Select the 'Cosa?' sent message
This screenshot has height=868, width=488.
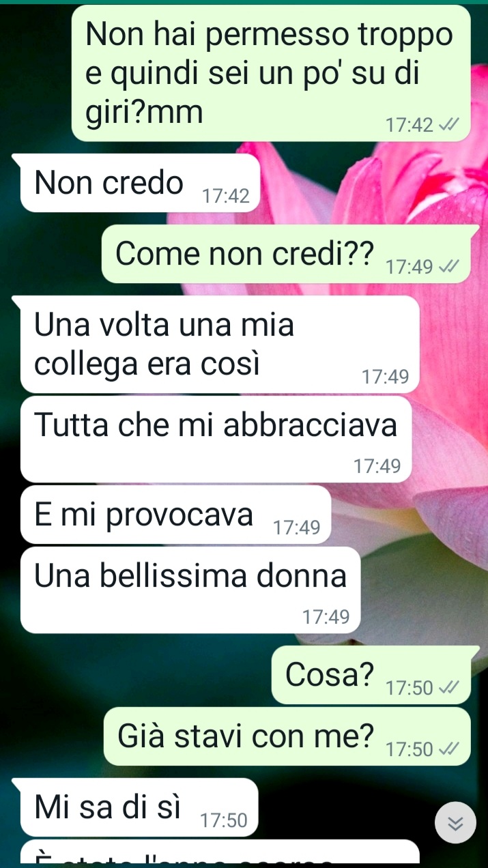pyautogui.click(x=371, y=675)
